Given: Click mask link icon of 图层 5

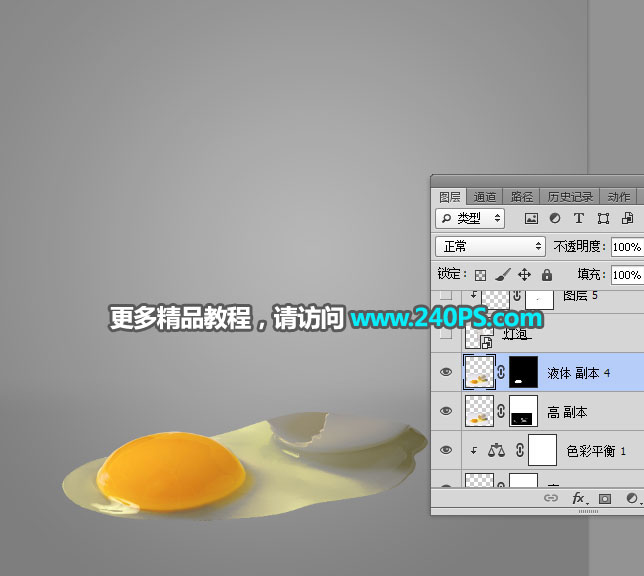Looking at the screenshot, I should (517, 296).
